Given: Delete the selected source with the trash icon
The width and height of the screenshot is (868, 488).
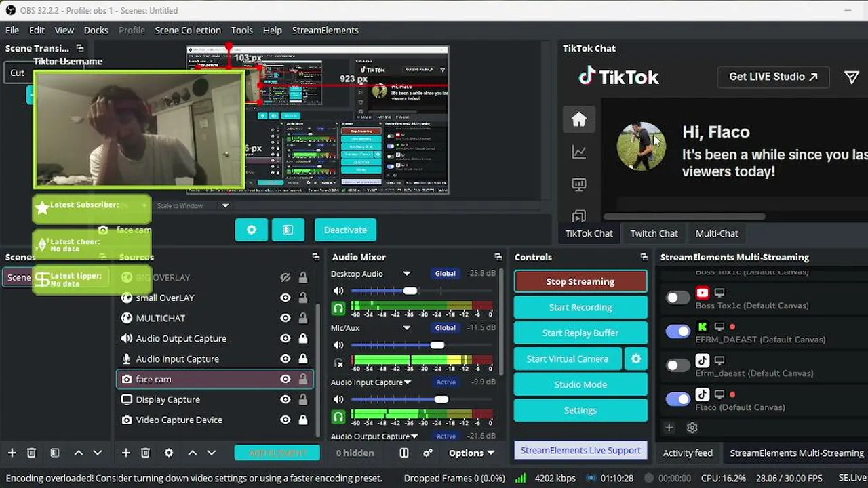Looking at the screenshot, I should point(145,453).
